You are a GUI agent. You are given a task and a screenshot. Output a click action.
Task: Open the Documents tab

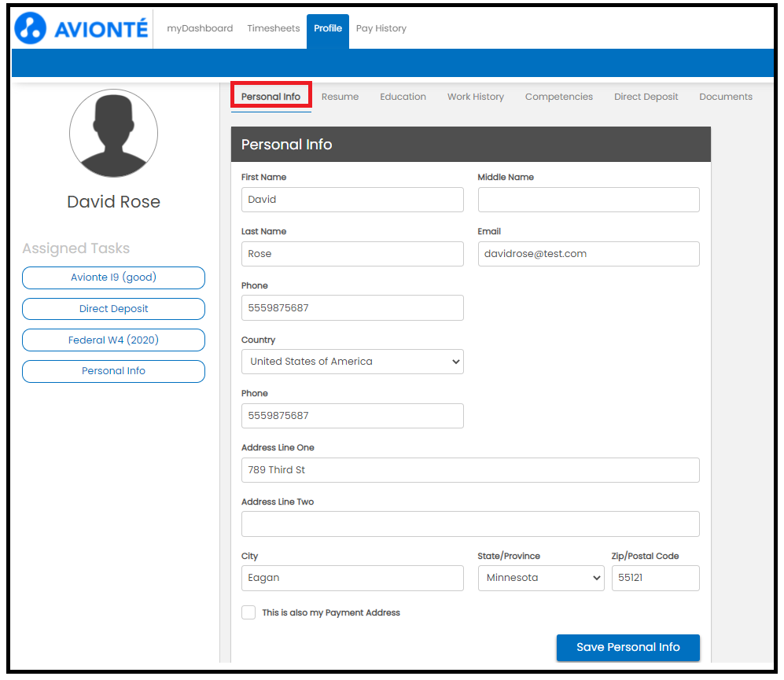pyautogui.click(x=725, y=97)
